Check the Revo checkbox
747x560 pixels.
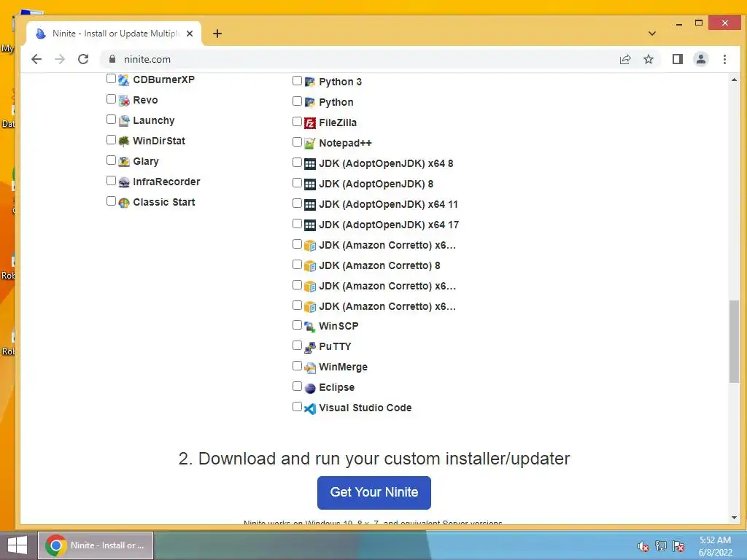click(x=111, y=99)
